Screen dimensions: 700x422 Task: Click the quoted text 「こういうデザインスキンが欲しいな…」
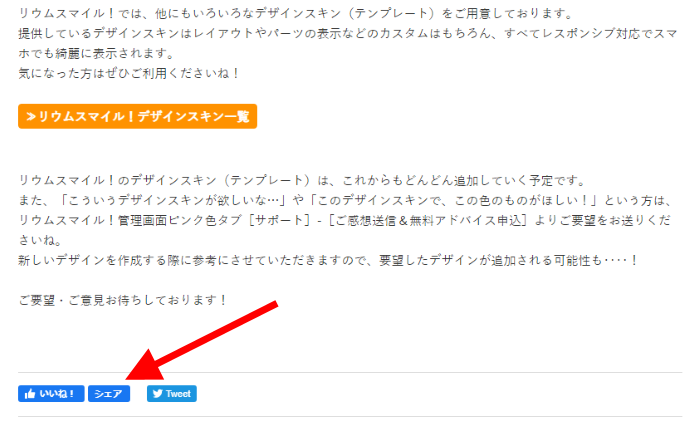pyautogui.click(x=173, y=201)
